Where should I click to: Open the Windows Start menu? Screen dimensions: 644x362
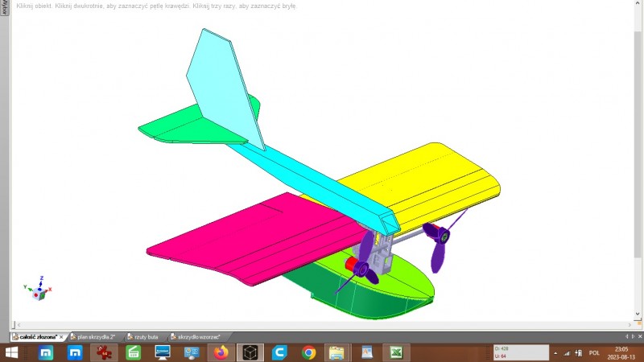(11, 352)
